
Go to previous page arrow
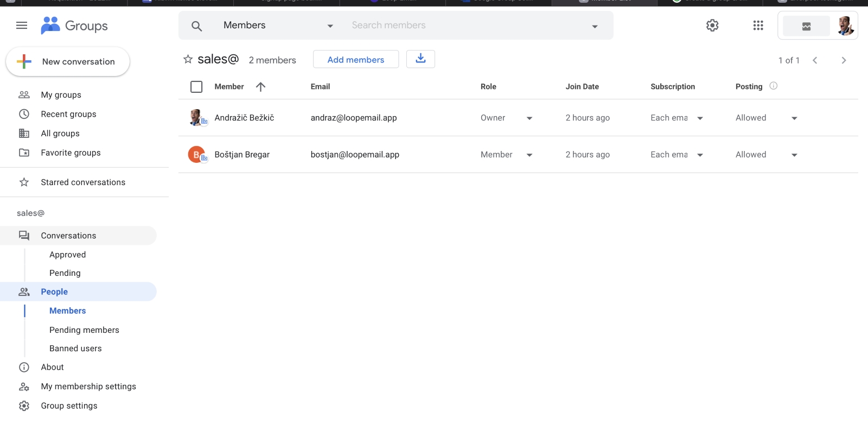point(815,60)
